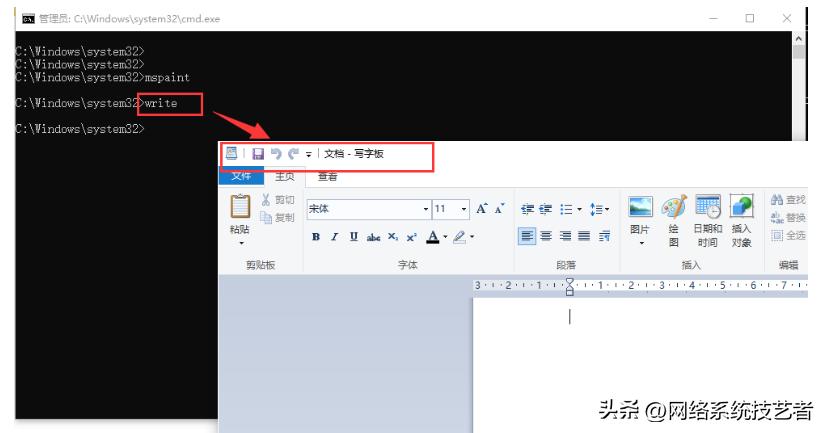Viewport: 826px width, 433px height.
Task: Maximize the cmd.exe window
Action: pyautogui.click(x=750, y=18)
